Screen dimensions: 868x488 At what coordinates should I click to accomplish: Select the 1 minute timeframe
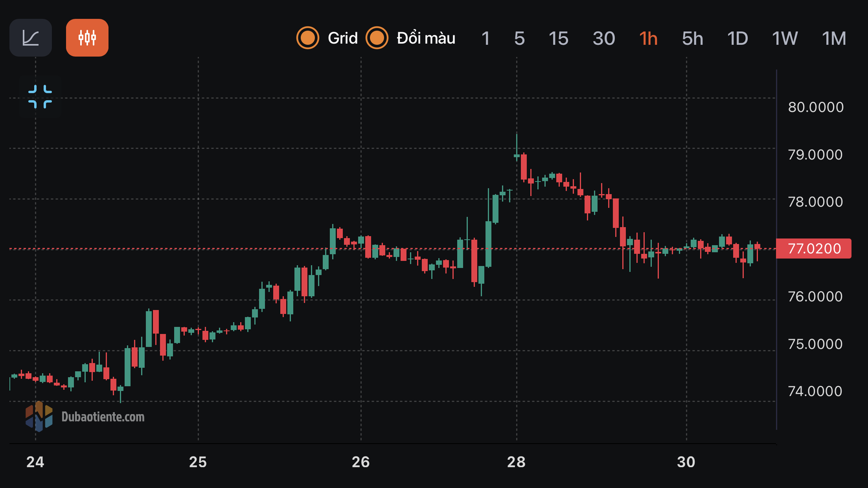(x=485, y=39)
